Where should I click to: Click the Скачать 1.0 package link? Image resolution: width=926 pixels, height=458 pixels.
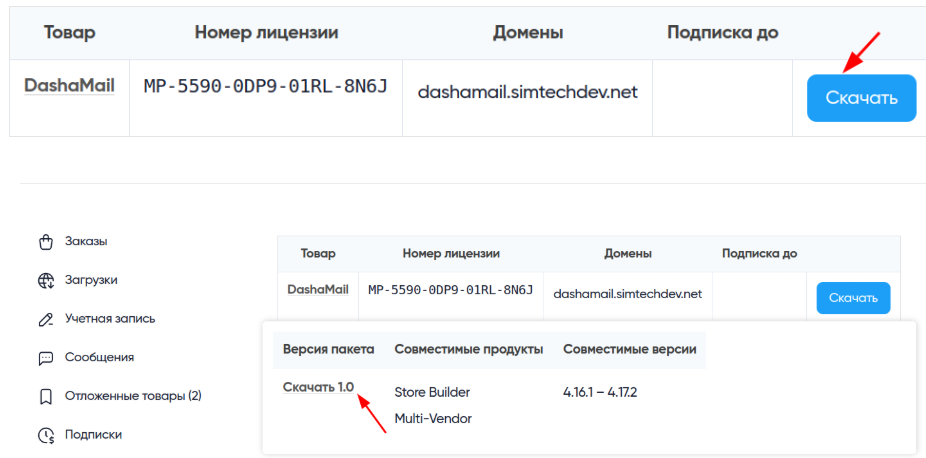318,387
